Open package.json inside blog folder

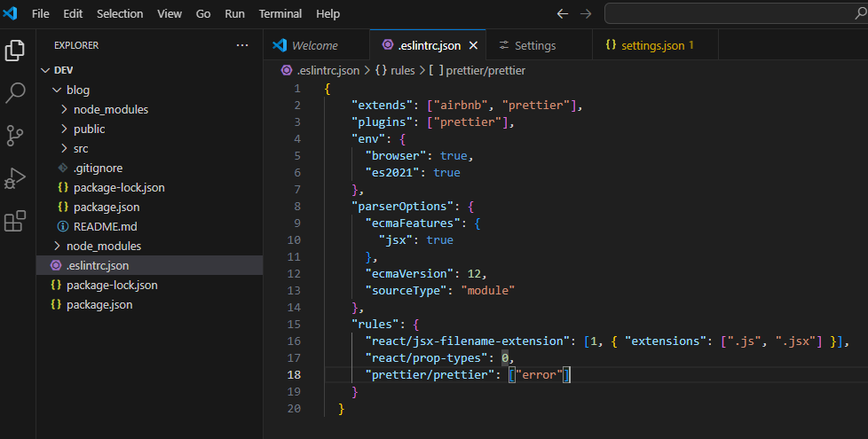click(x=149, y=207)
